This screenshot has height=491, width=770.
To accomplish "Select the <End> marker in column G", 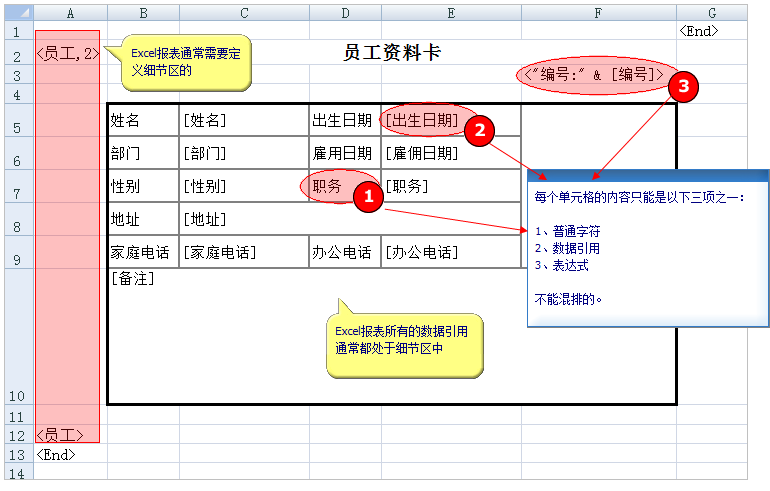I will pyautogui.click(x=698, y=31).
